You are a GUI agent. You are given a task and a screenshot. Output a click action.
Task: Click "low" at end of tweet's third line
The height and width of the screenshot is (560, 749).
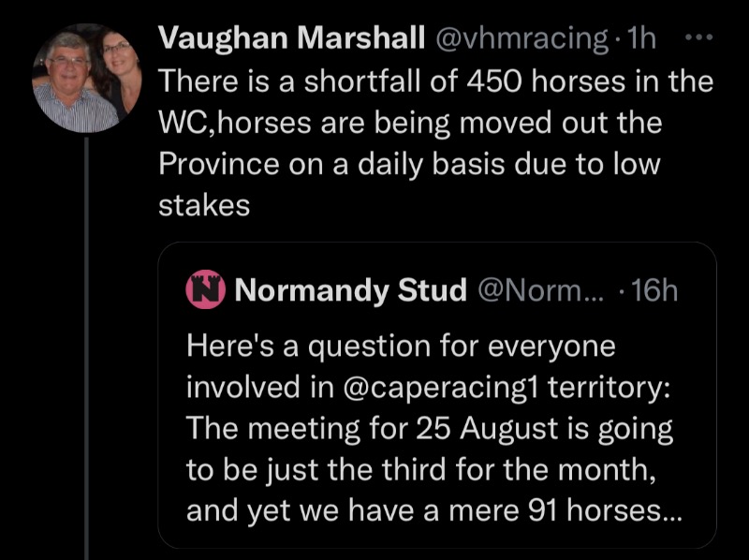click(x=637, y=165)
